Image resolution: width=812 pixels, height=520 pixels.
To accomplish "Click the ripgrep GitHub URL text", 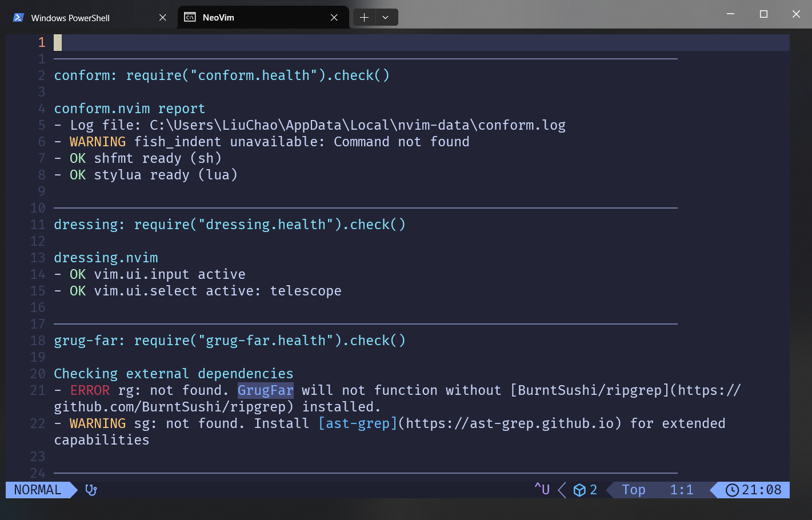I will click(397, 399).
